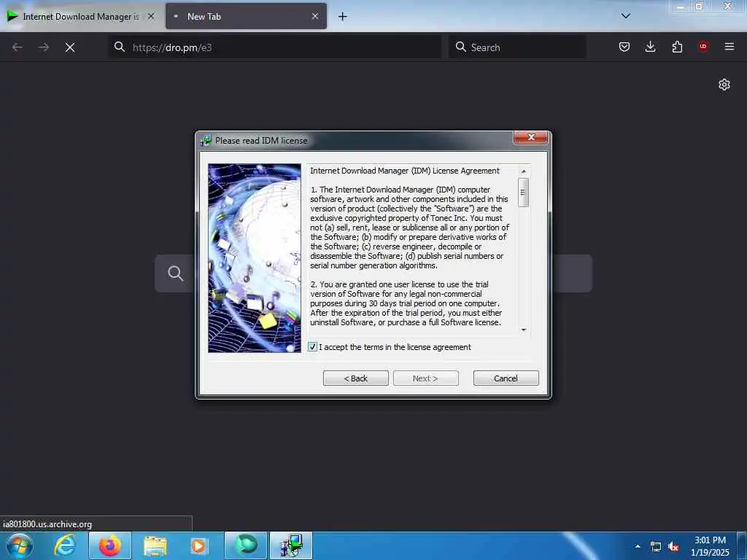
Task: Click the heading 'Internet Download Manager (IDM) License Agreement'
Action: [404, 171]
